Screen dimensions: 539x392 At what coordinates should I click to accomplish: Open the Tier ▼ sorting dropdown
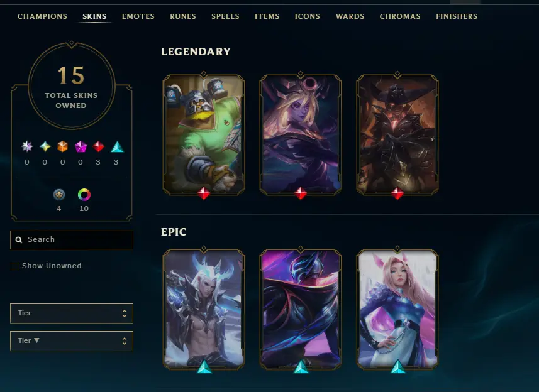[x=72, y=341]
